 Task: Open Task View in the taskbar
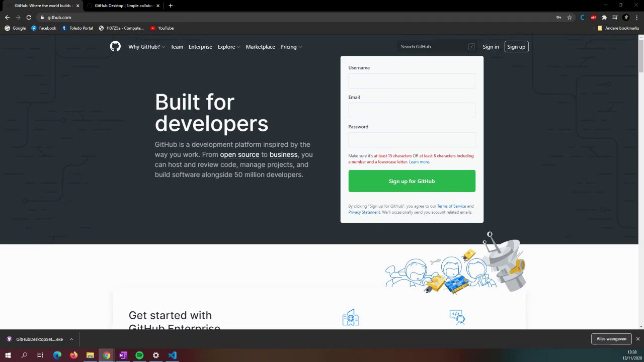pos(40,355)
